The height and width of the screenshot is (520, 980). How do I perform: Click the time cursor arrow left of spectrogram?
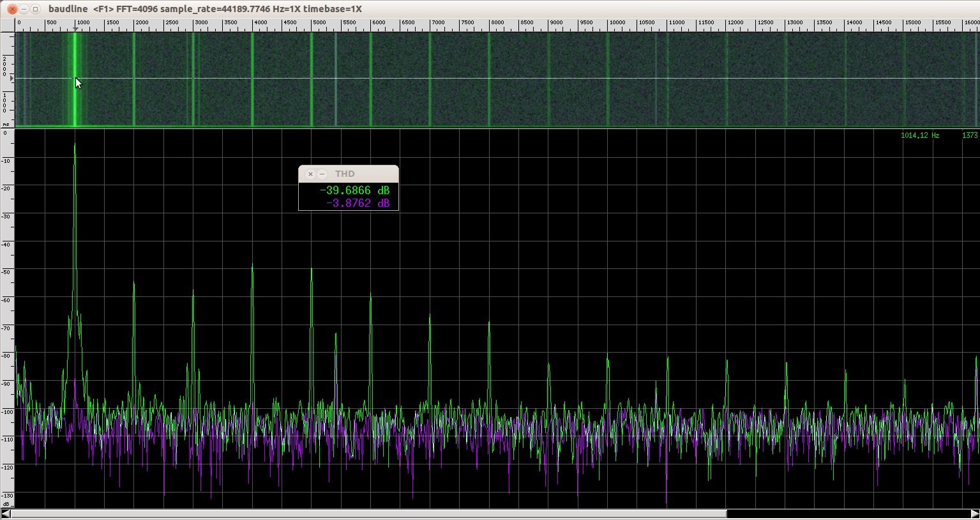tap(11, 78)
